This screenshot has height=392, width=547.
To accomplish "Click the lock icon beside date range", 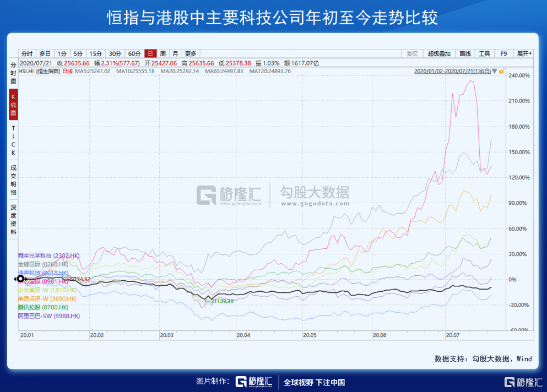I will pyautogui.click(x=502, y=71).
